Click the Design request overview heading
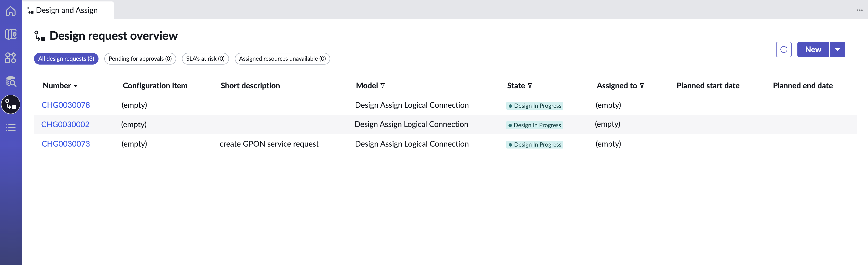 pos(113,36)
